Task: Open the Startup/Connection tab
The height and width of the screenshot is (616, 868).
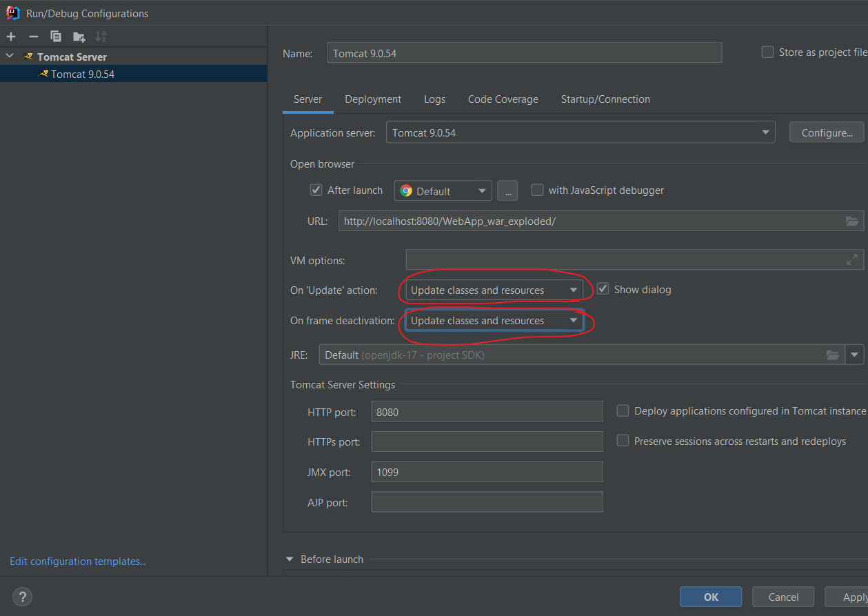Action: tap(605, 99)
